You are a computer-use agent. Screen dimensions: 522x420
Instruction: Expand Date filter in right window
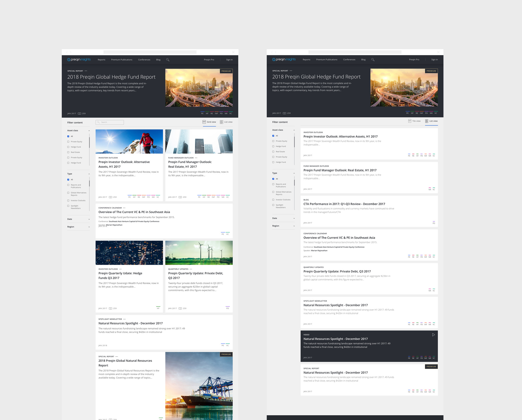(x=294, y=218)
